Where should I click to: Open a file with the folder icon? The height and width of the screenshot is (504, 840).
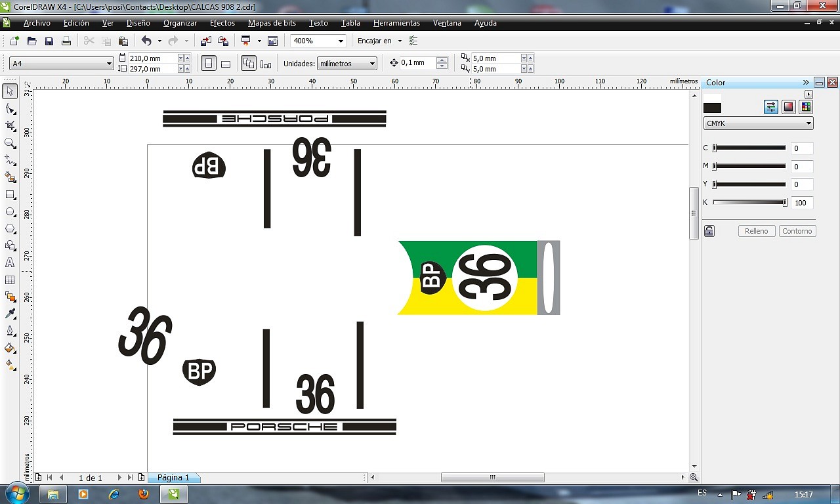point(31,41)
